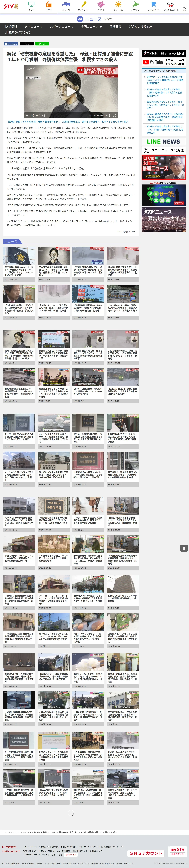Open the スポーツニュース tab
189x868 pixels.
coord(61,27)
